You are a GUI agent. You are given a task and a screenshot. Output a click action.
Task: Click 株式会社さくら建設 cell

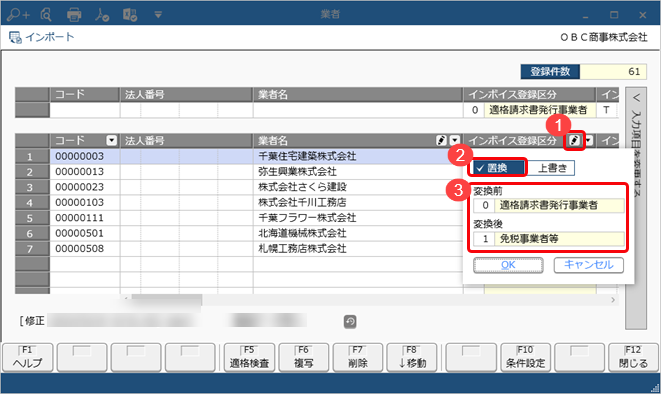357,187
